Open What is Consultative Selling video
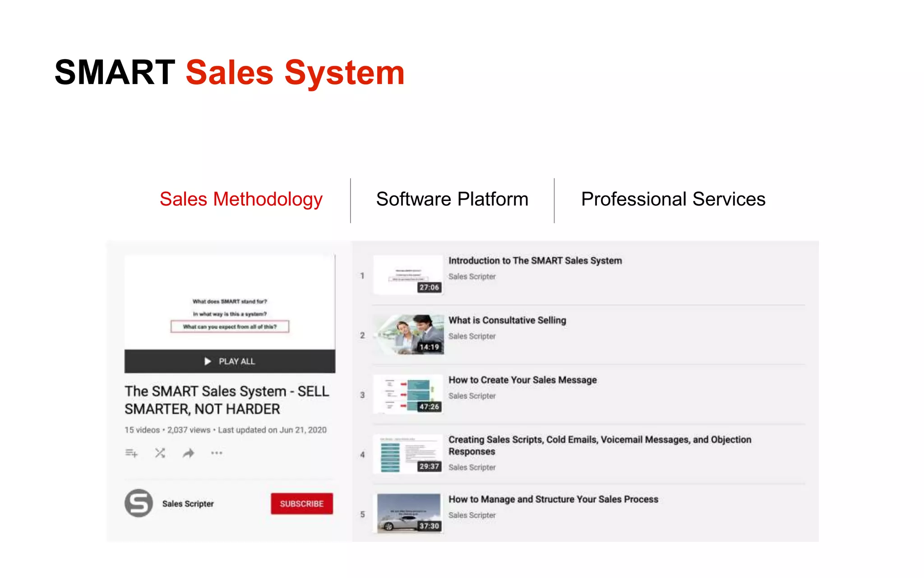Image resolution: width=924 pixels, height=578 pixels. (507, 320)
